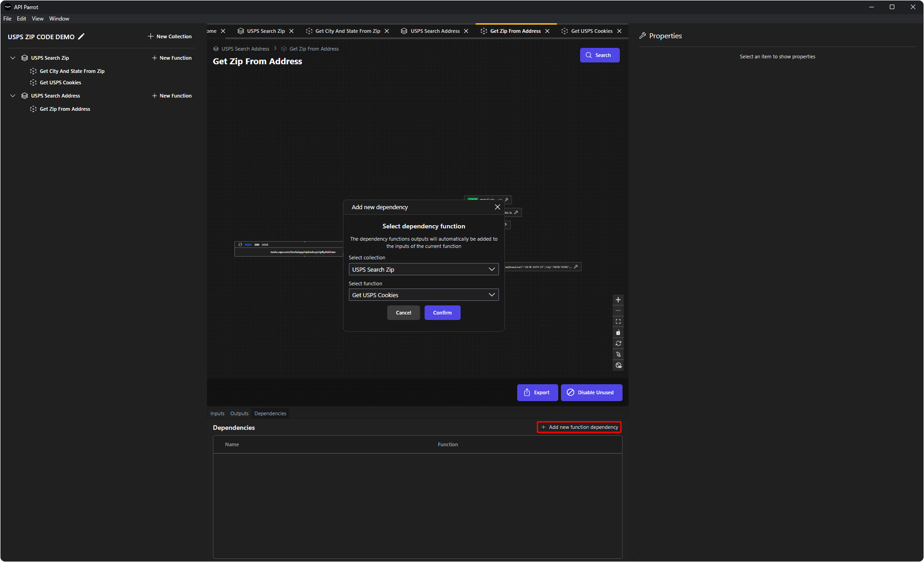The height and width of the screenshot is (562, 924).
Task: Close Get City And State From Zip tab
Action: point(387,31)
